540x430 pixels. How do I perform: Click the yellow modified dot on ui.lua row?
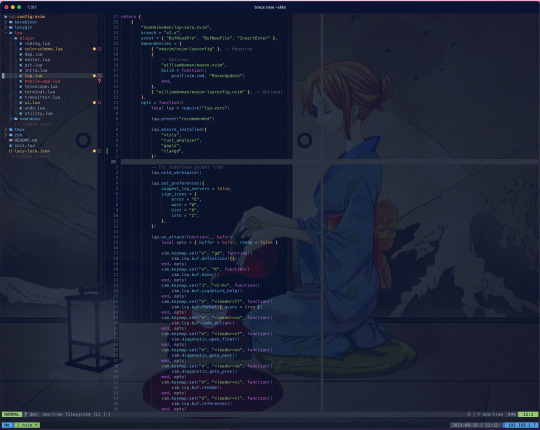point(94,103)
